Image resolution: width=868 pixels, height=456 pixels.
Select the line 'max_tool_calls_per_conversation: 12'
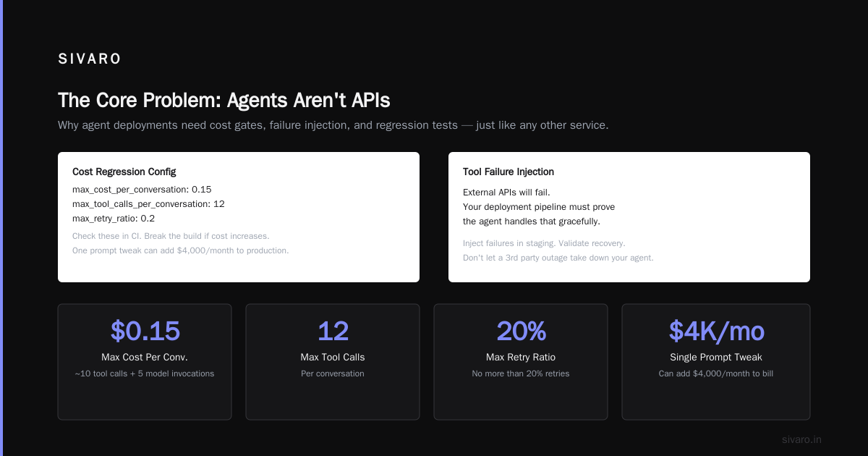[x=148, y=204]
